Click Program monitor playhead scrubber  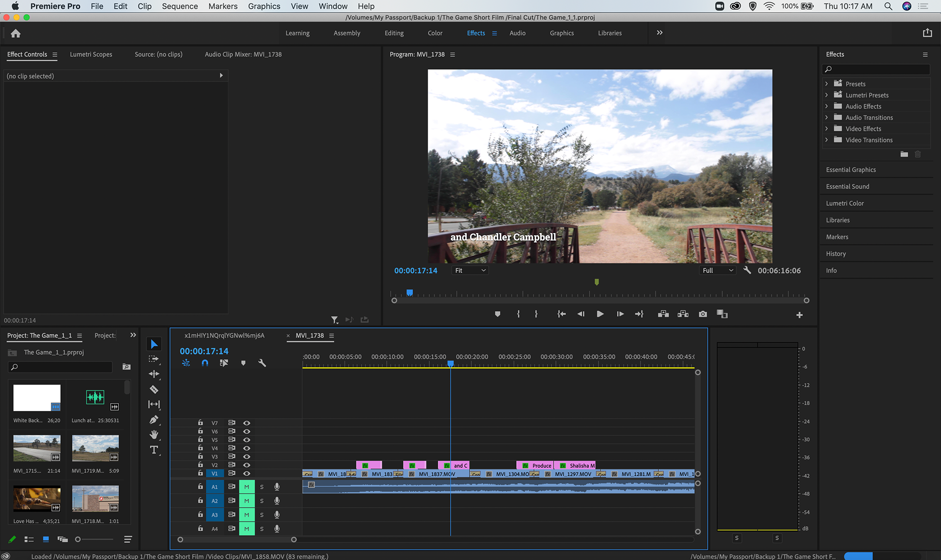click(410, 292)
